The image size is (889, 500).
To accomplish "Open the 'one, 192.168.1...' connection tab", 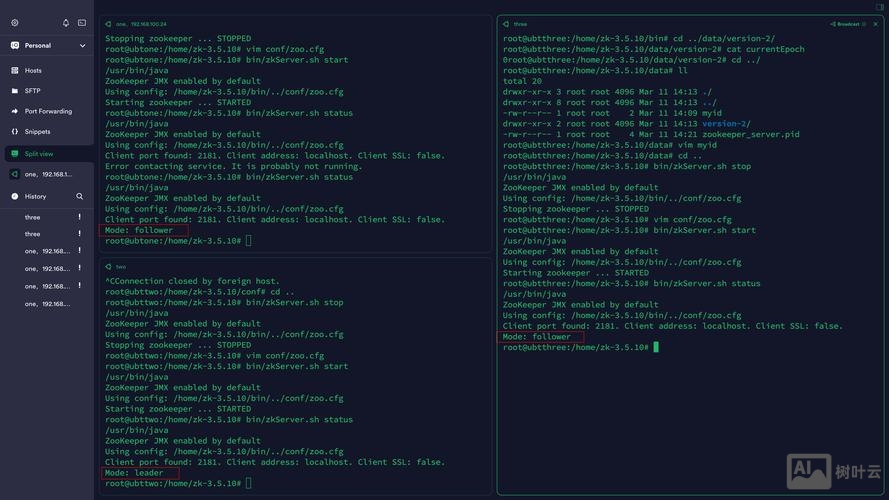I will coord(48,174).
